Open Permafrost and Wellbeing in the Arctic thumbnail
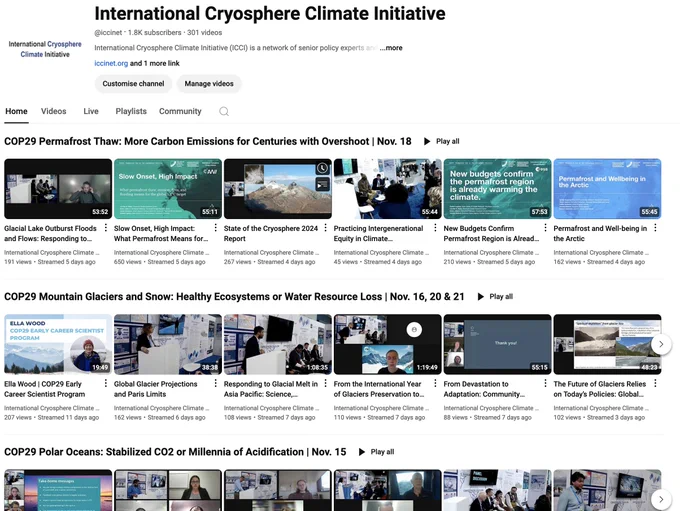The height and width of the screenshot is (511, 680). coord(607,189)
